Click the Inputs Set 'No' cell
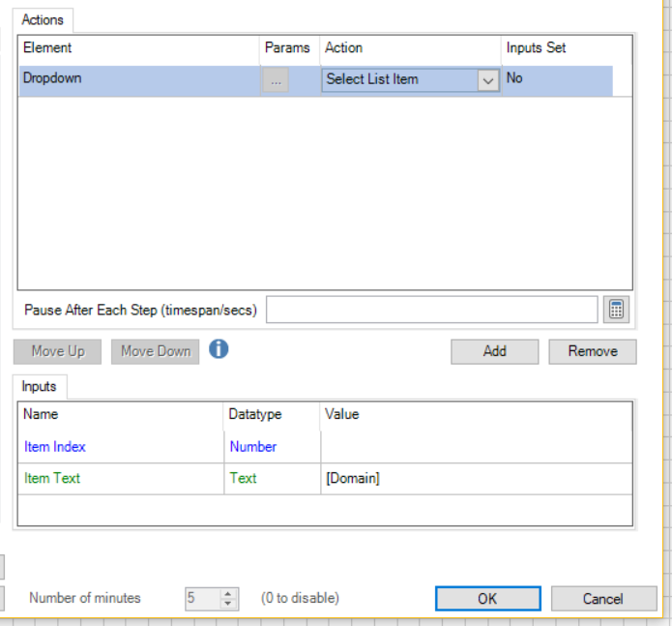The height and width of the screenshot is (626, 672). [557, 80]
